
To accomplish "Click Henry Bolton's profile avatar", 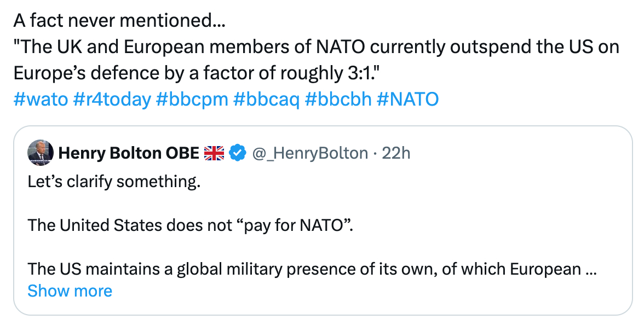I will tap(40, 153).
